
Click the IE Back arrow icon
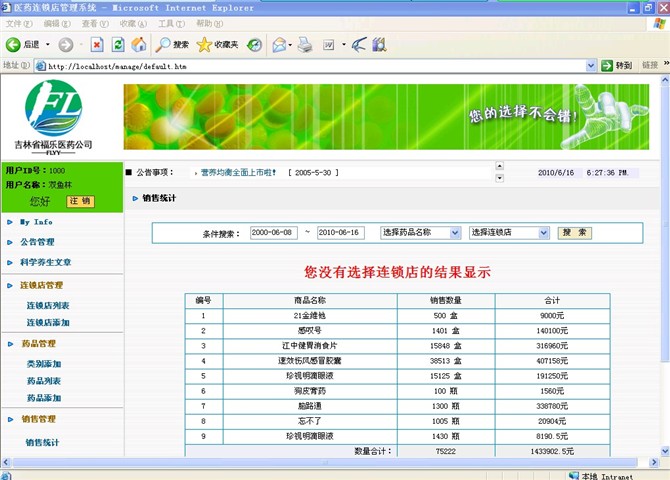pyautogui.click(x=13, y=44)
